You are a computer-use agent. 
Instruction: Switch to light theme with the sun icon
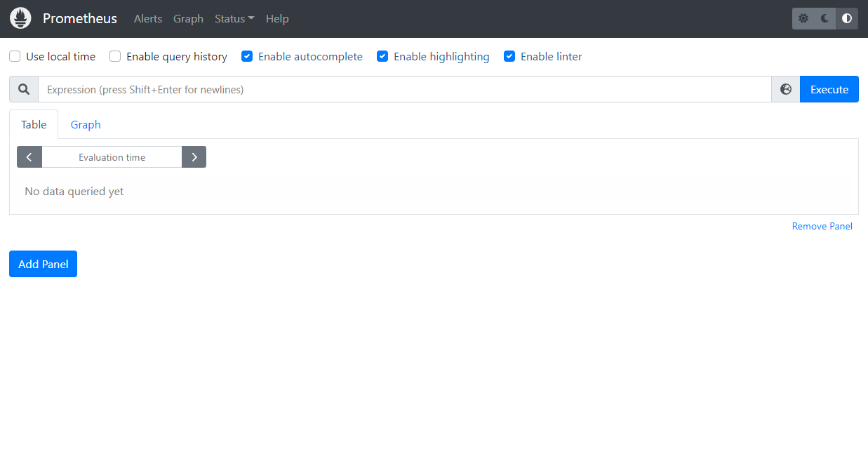click(803, 19)
